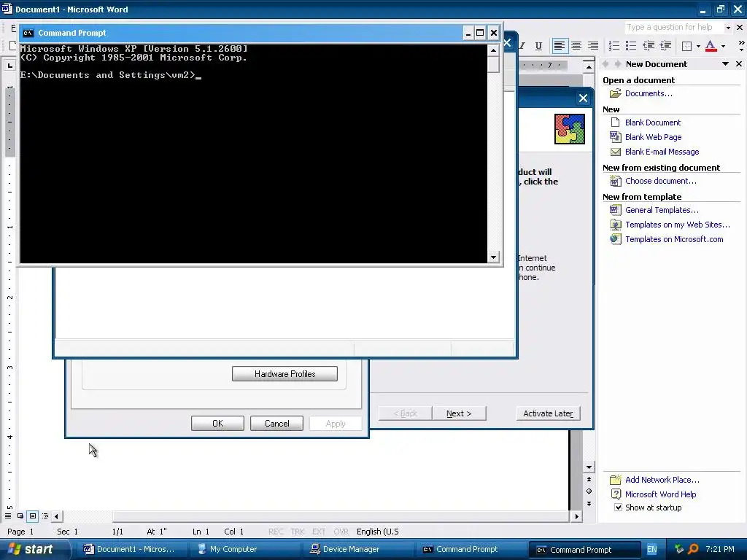The height and width of the screenshot is (560, 747).
Task: Open Templates on Microsoft.com
Action: 674,239
